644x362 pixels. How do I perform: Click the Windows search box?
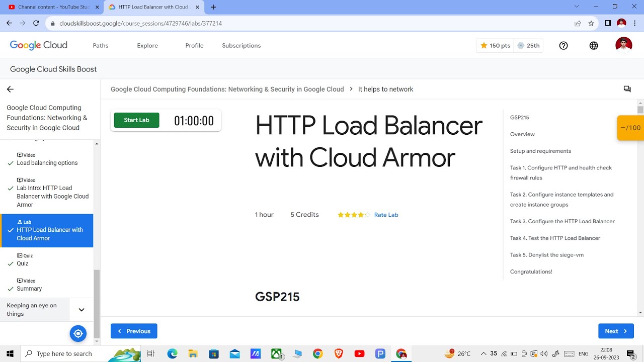point(80,353)
